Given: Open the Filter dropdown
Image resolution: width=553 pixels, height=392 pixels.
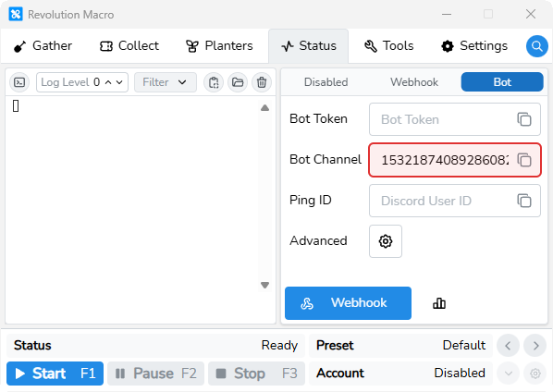Looking at the screenshot, I should (x=166, y=82).
